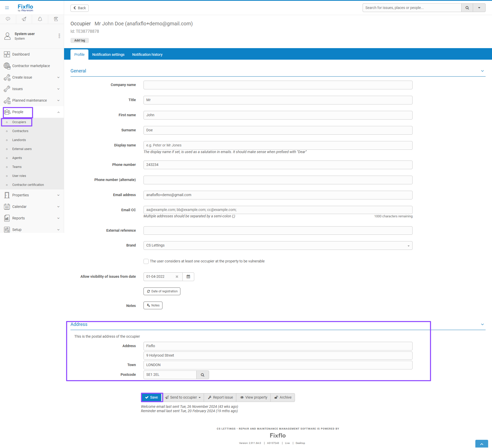This screenshot has width=492, height=448.
Task: Click the postcode lookup search icon
Action: point(202,375)
